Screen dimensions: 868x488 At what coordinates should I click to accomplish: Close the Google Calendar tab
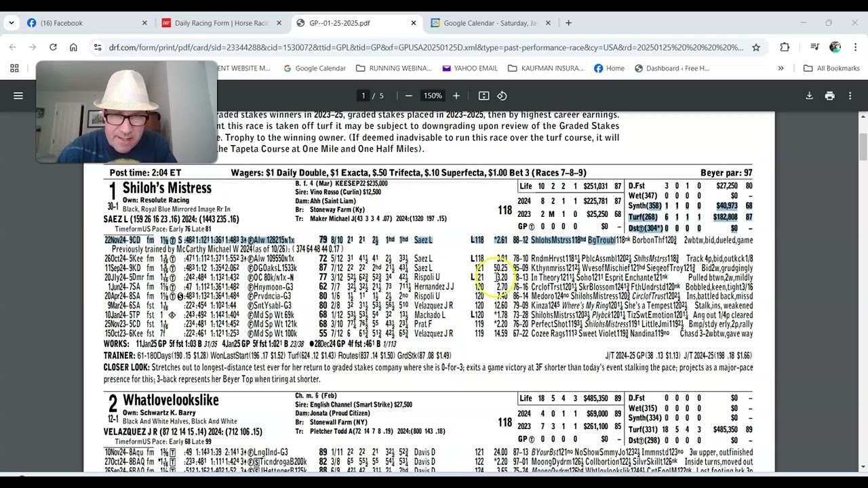point(548,23)
